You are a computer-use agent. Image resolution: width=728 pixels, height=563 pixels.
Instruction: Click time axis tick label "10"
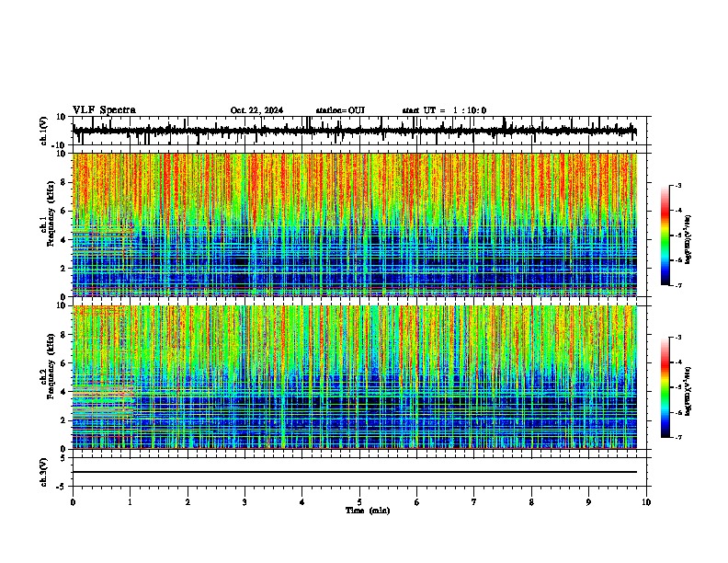(x=646, y=502)
